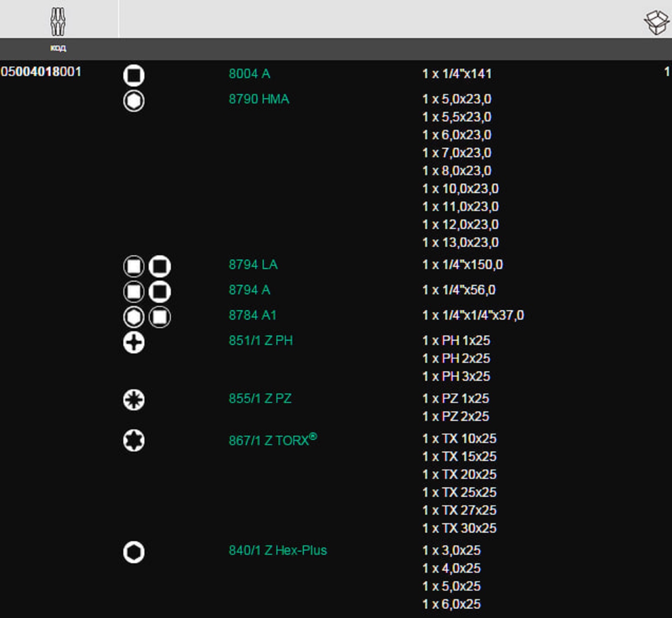Select the text 1 x TX 15x25

(459, 456)
